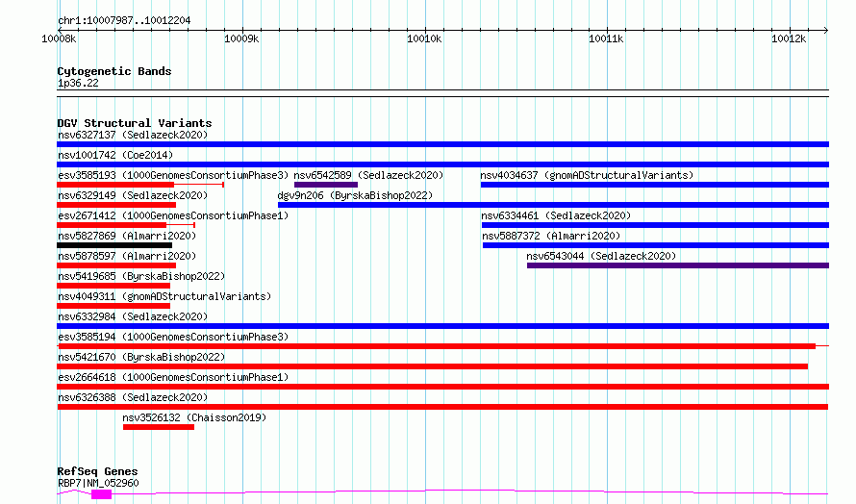Click the 10012k ruler mark

(789, 39)
